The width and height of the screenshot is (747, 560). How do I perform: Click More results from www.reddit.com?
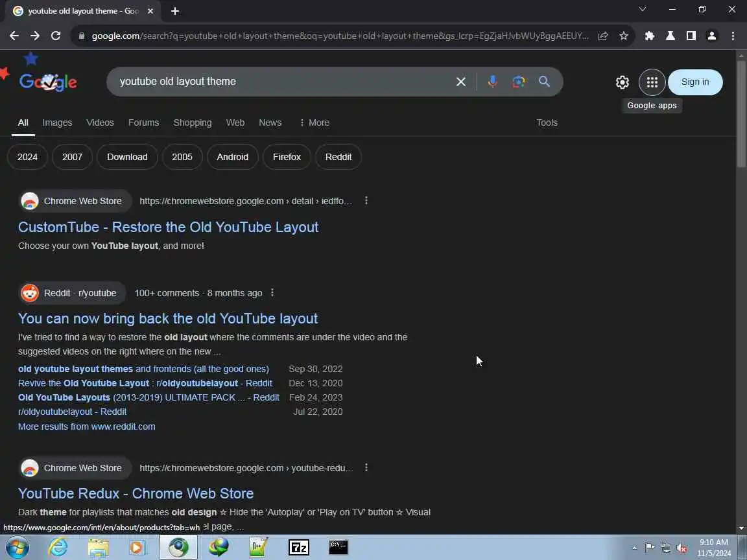(87, 426)
